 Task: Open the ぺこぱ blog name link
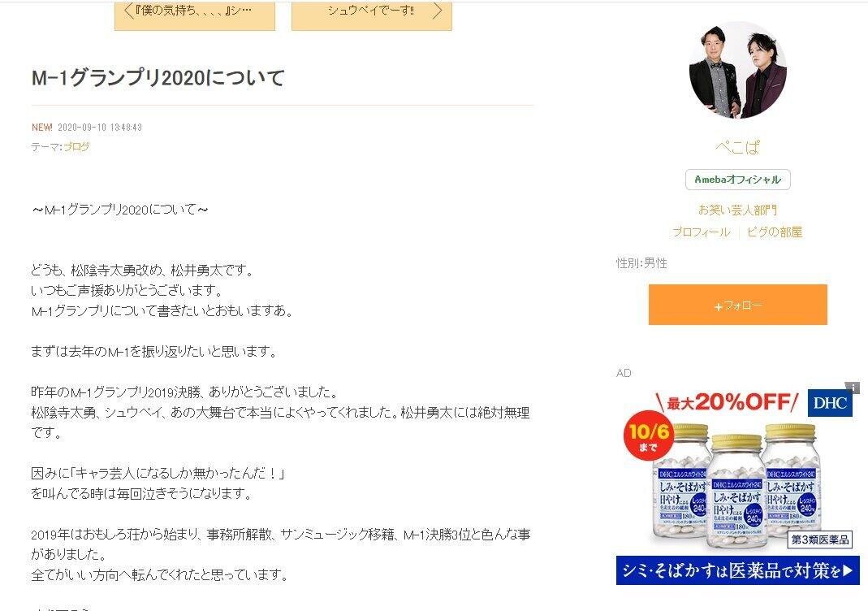click(738, 147)
